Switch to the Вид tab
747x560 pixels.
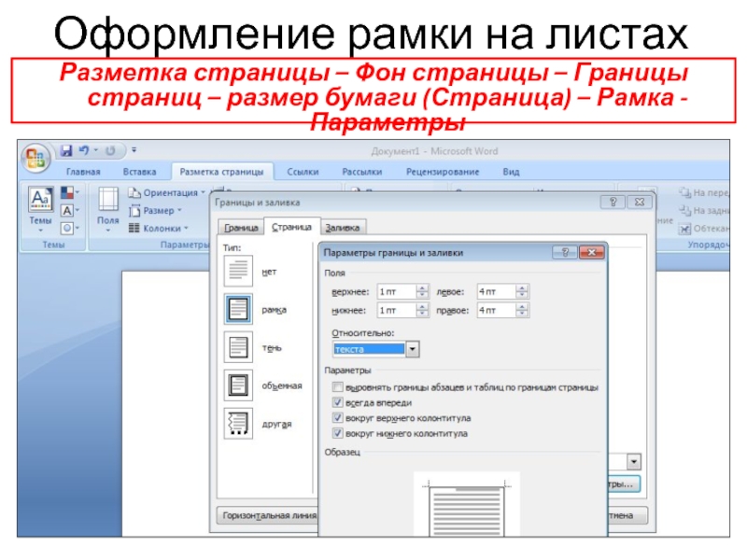click(511, 172)
